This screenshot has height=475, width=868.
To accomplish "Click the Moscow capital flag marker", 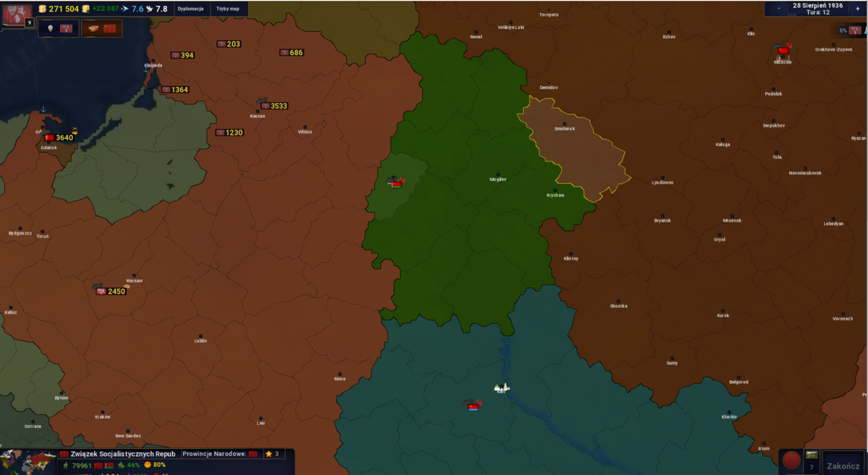I will 783,51.
